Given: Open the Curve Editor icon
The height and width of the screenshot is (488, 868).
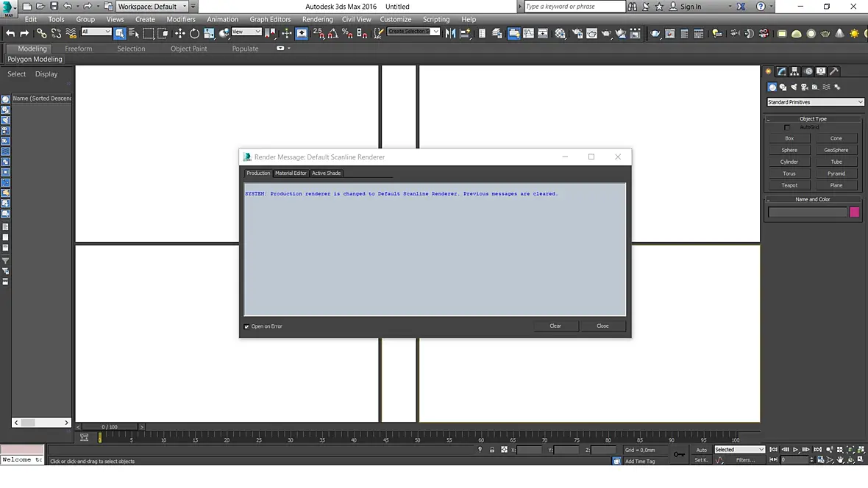Looking at the screenshot, I should click(x=529, y=34).
